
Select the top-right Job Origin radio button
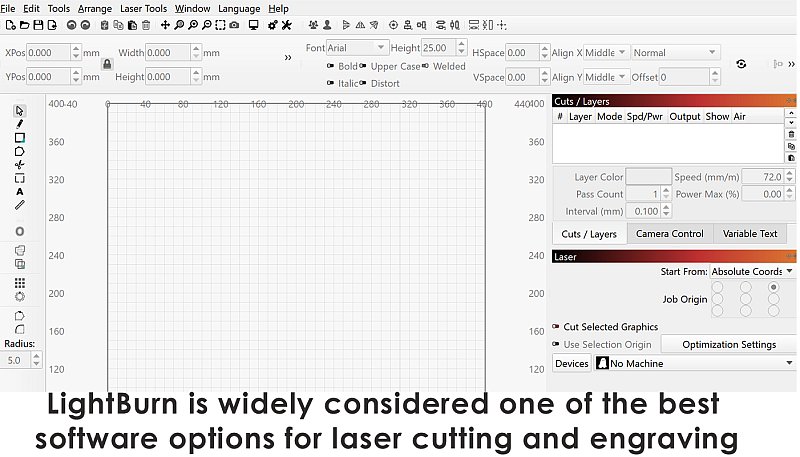[x=773, y=288]
